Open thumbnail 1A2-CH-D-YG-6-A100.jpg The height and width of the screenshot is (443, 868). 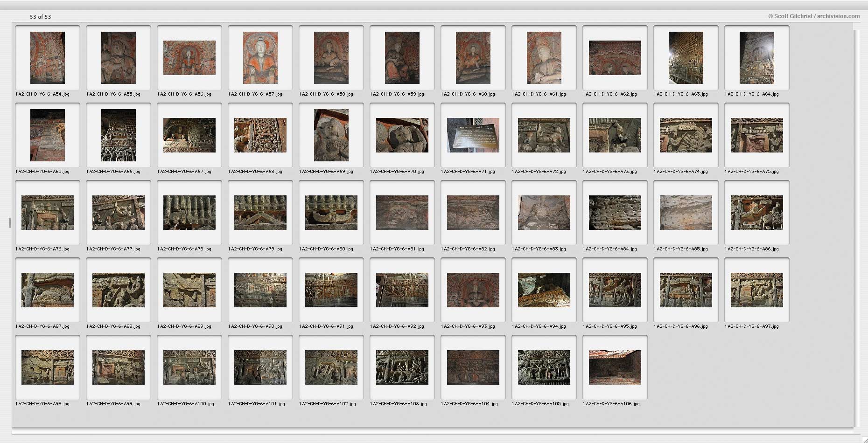pyautogui.click(x=189, y=367)
